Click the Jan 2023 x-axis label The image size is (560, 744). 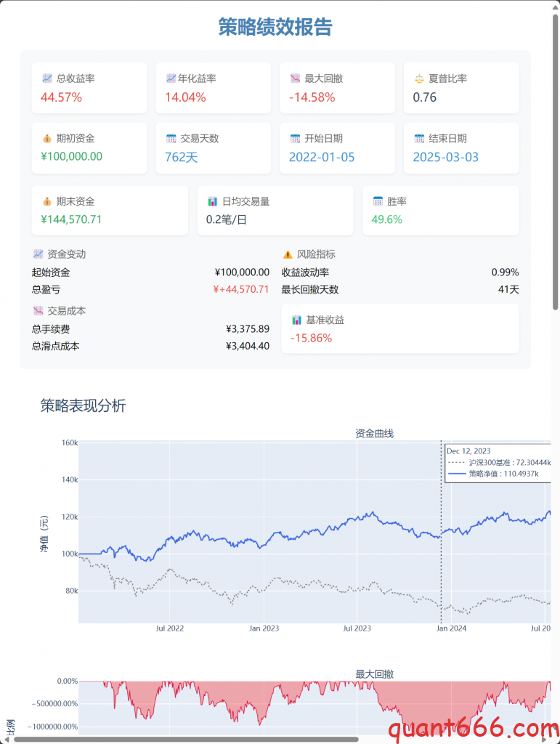tap(264, 628)
